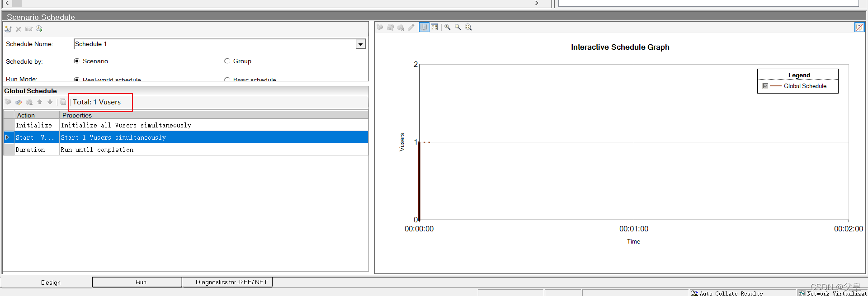Toggle the View mode graph icon
868x296 pixels.
click(x=424, y=27)
